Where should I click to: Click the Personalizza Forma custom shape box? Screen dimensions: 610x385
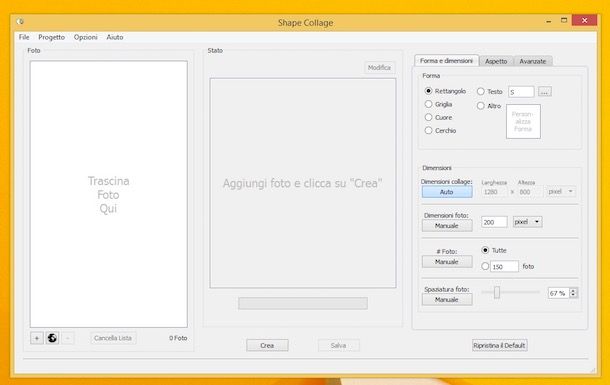[x=523, y=121]
